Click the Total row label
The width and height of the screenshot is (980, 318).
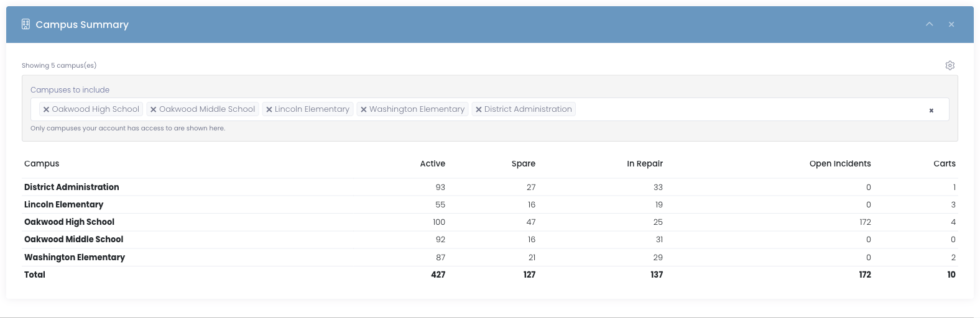tap(35, 275)
